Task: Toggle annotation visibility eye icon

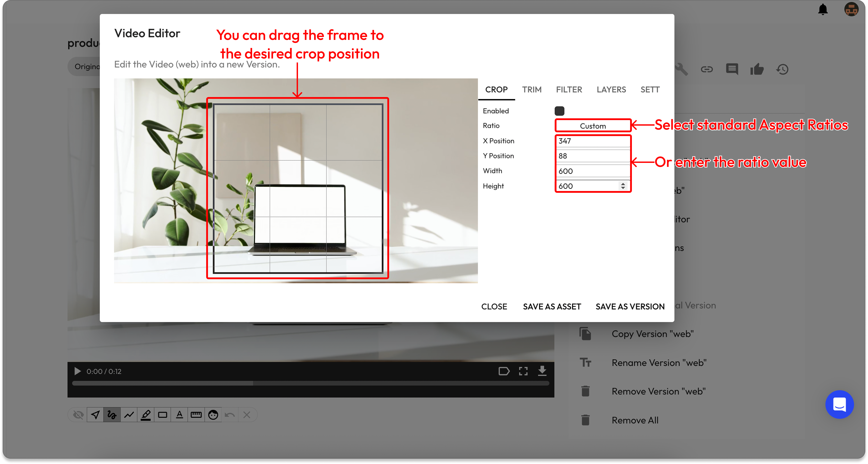Action: tap(78, 415)
